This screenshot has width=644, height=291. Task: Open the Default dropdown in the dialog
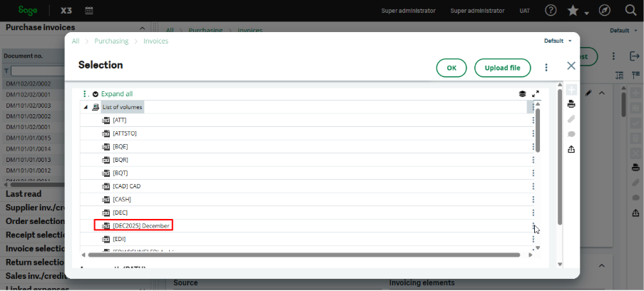[558, 41]
